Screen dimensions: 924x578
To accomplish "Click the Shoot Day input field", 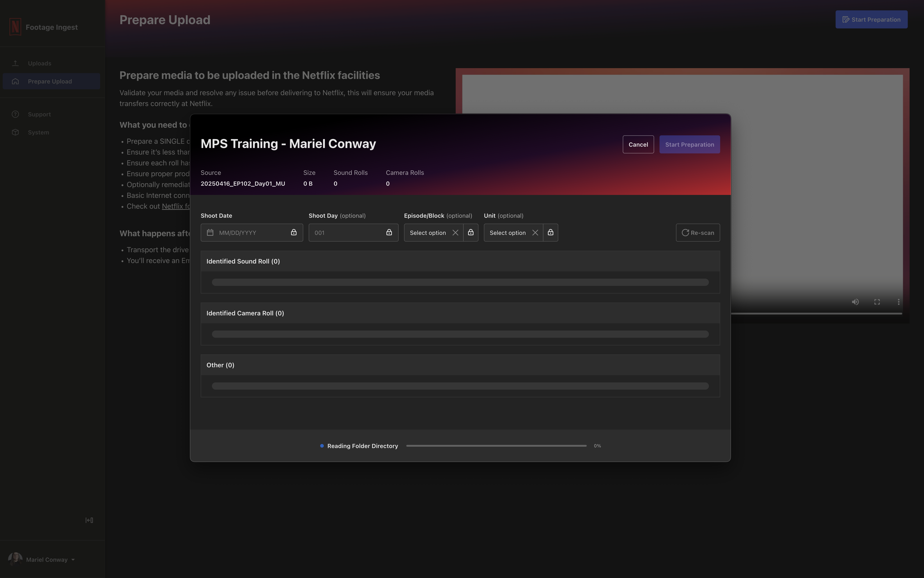I will (x=353, y=232).
